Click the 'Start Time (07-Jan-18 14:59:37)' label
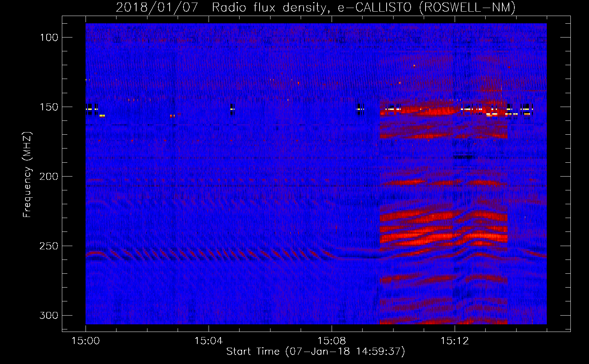589x364 pixels. coord(316,352)
